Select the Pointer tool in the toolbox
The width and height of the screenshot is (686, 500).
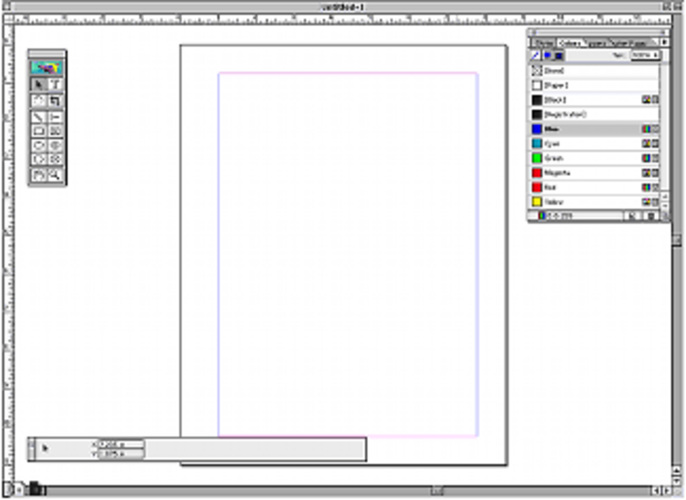coord(38,84)
